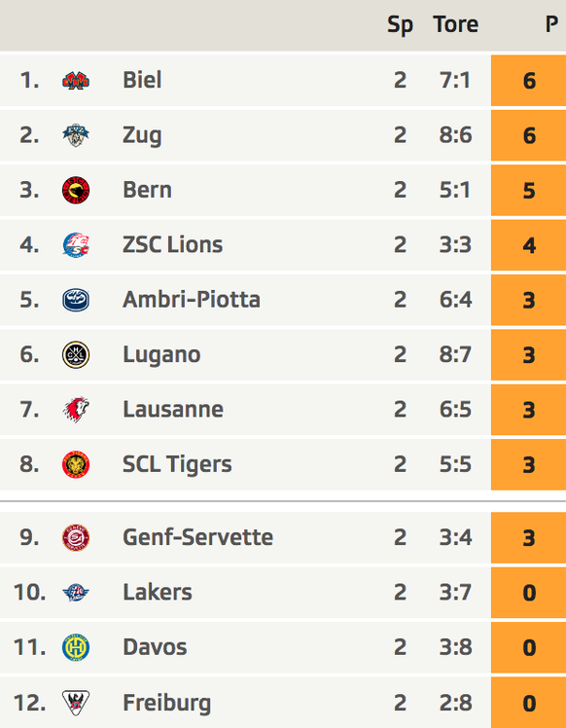
Task: Open the Genf-Servette team name
Action: coord(197,537)
